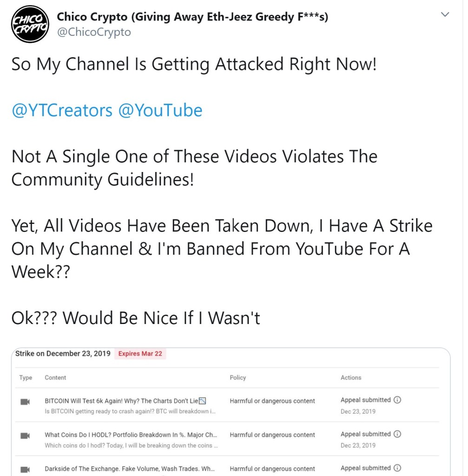Click the Content column header
The height and width of the screenshot is (476, 468).
(55, 377)
